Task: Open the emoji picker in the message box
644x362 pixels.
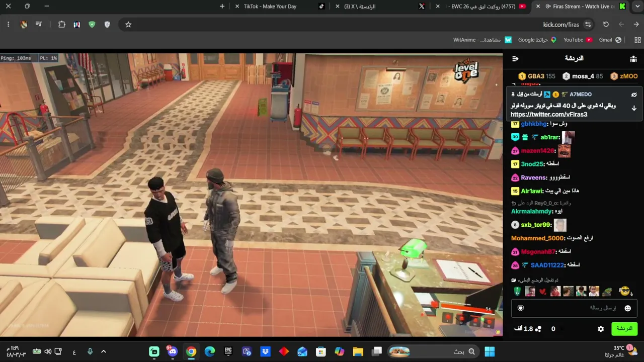Action: [x=627, y=308]
